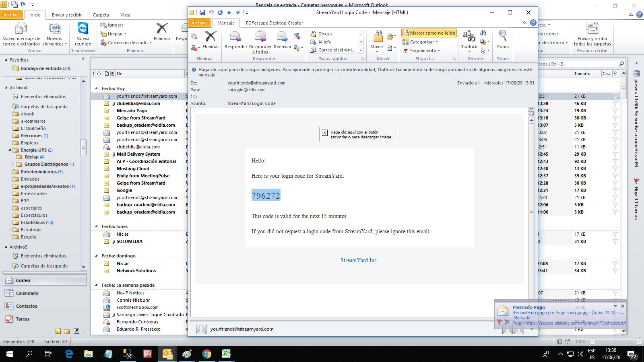Click the Reenviar forward icon

pos(282,37)
